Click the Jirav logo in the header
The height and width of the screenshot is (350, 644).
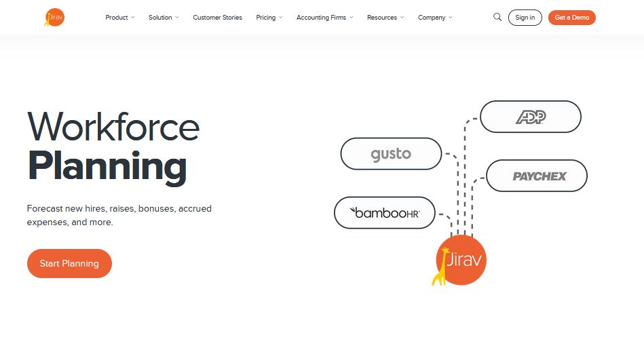[54, 17]
